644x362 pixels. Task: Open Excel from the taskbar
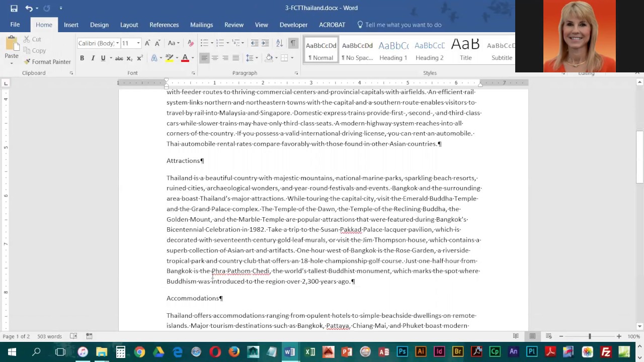click(x=309, y=352)
